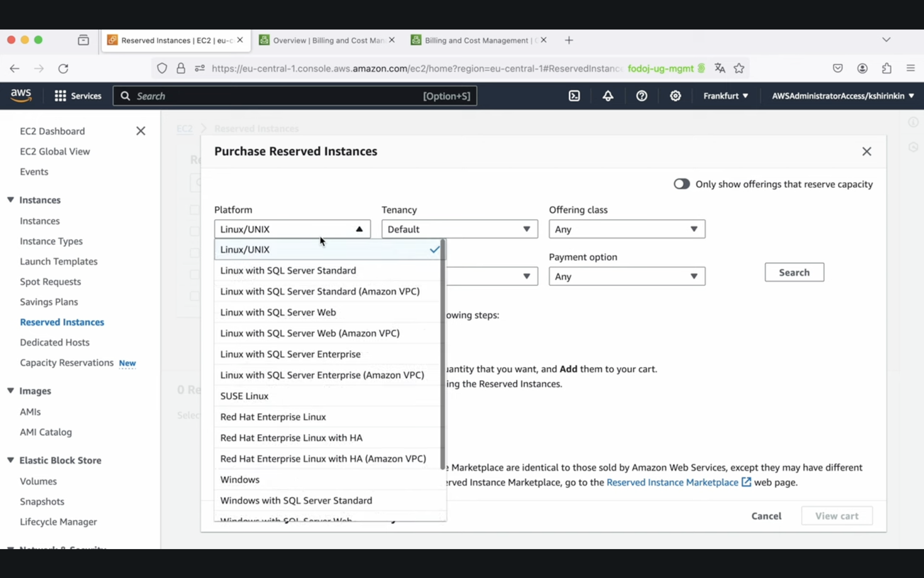
Task: Click external link icon beside Marketplace link
Action: [x=746, y=482]
